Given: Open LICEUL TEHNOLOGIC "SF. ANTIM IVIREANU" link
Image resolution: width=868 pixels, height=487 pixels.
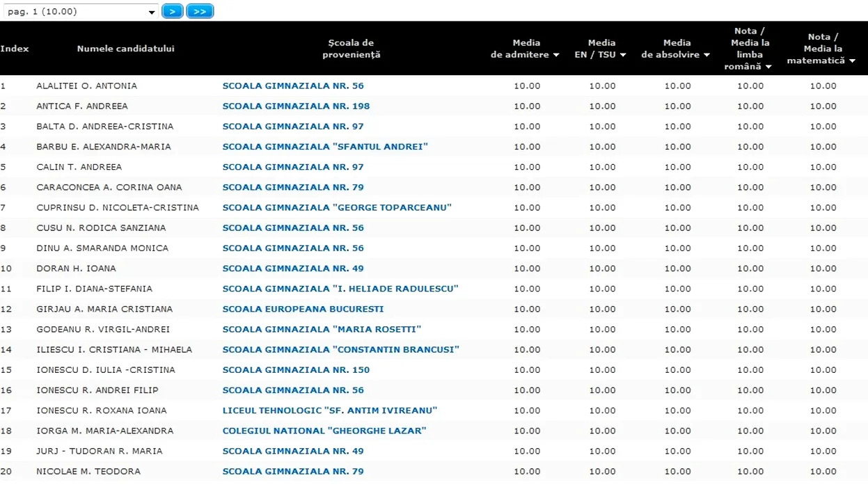Looking at the screenshot, I should 329,410.
